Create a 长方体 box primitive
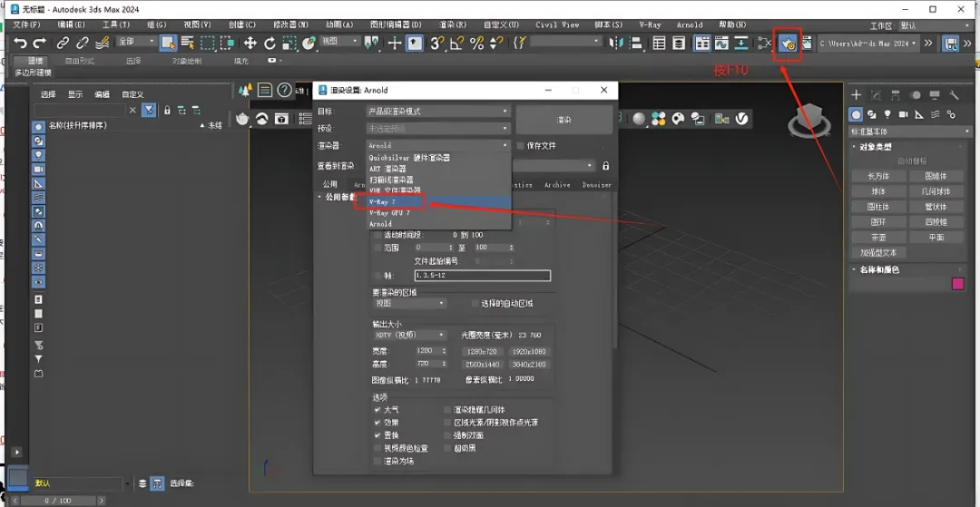 878,176
